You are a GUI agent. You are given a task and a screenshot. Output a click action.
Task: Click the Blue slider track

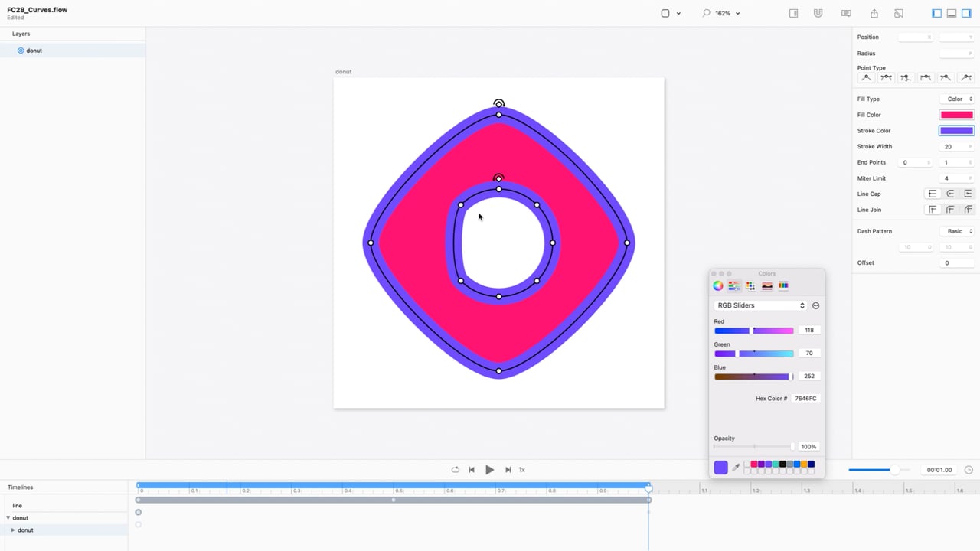tap(754, 377)
